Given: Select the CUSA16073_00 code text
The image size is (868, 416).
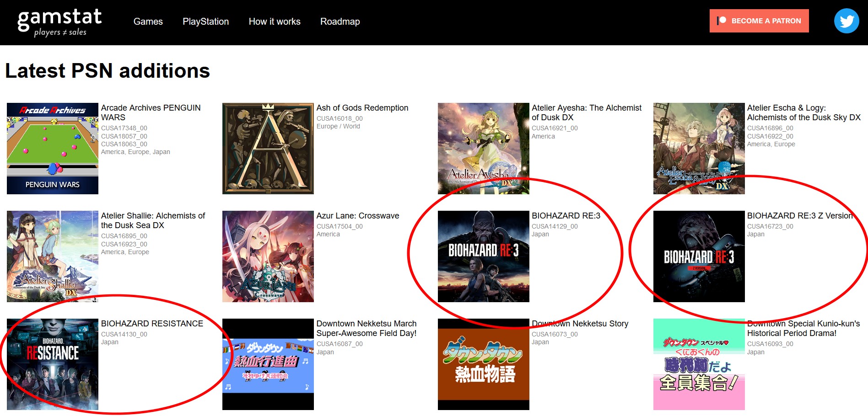Looking at the screenshot, I should (x=555, y=334).
